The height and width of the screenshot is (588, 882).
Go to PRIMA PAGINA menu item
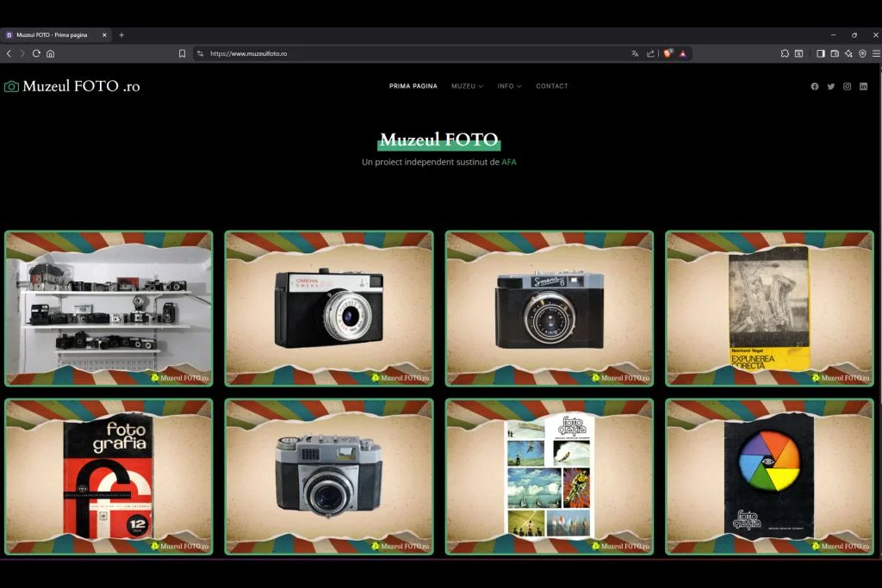tap(413, 86)
